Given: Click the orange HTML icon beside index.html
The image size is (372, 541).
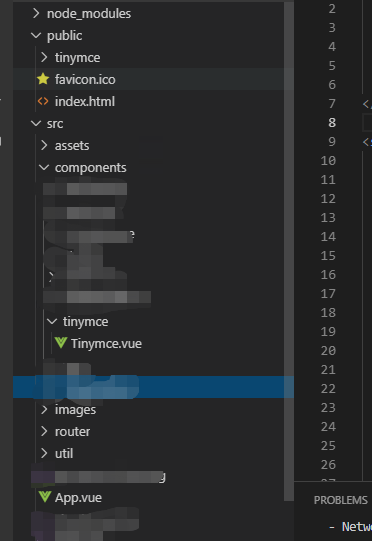Looking at the screenshot, I should pos(43,101).
